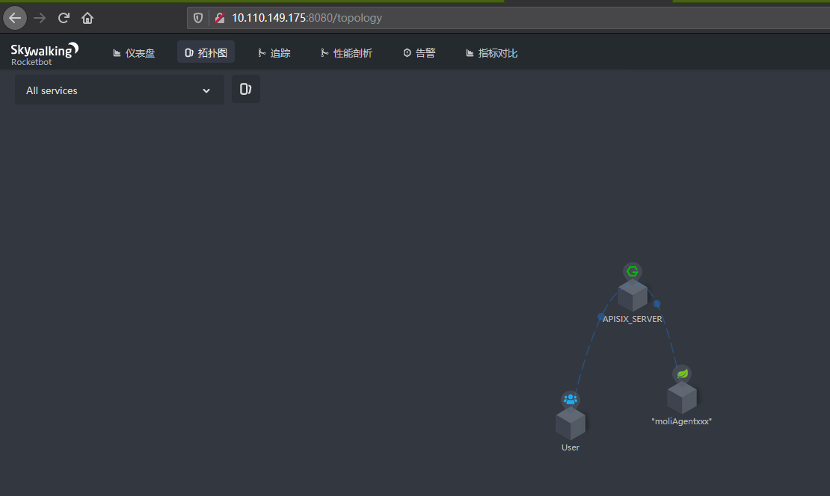The height and width of the screenshot is (496, 830).
Task: Click the shield tracking protection icon
Action: click(198, 18)
